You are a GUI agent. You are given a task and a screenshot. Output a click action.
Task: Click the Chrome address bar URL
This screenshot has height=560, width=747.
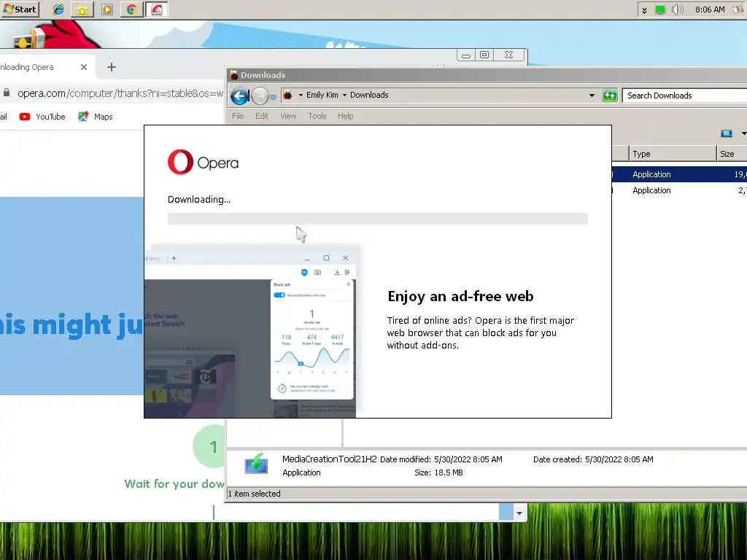(120, 93)
